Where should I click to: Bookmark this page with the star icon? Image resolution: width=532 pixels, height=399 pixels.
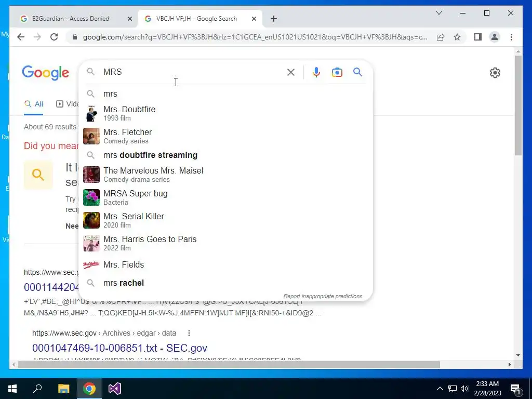[x=457, y=37]
